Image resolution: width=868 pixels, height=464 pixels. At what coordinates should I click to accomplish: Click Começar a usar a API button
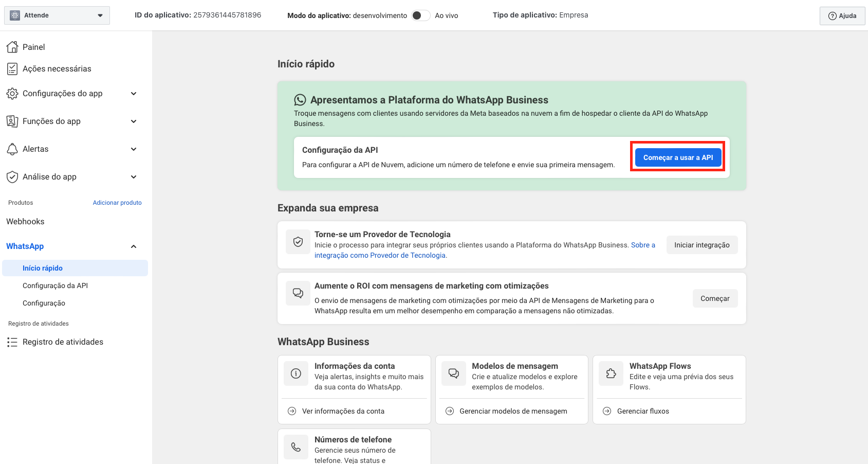pos(678,157)
